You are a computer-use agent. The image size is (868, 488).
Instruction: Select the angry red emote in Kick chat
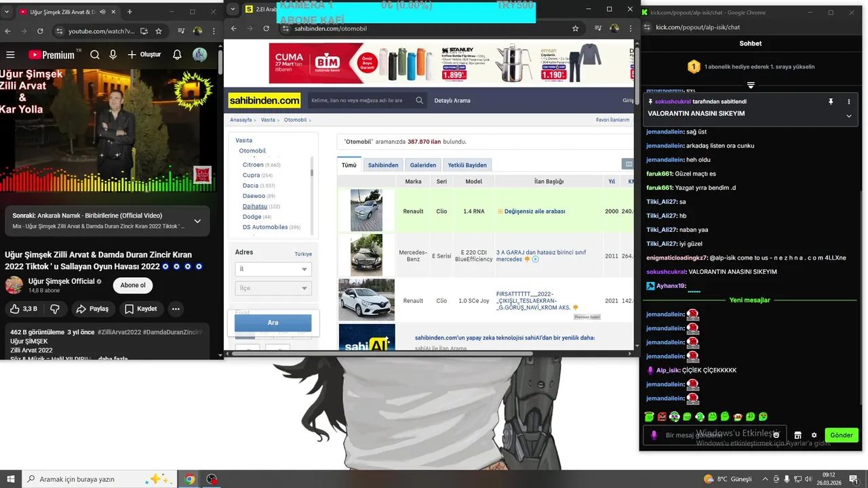tap(662, 417)
